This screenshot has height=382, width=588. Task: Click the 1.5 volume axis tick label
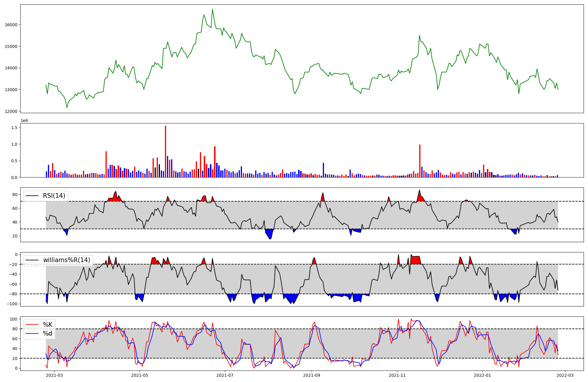pyautogui.click(x=14, y=128)
